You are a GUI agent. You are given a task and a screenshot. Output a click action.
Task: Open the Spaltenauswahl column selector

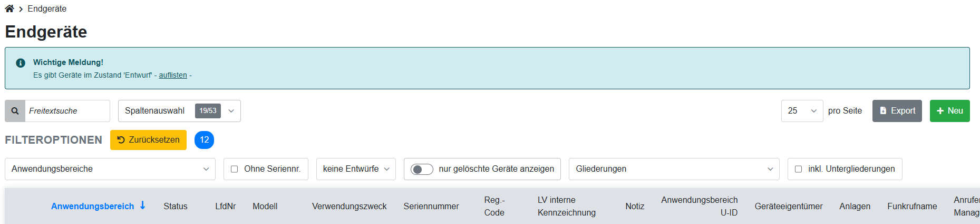point(179,111)
